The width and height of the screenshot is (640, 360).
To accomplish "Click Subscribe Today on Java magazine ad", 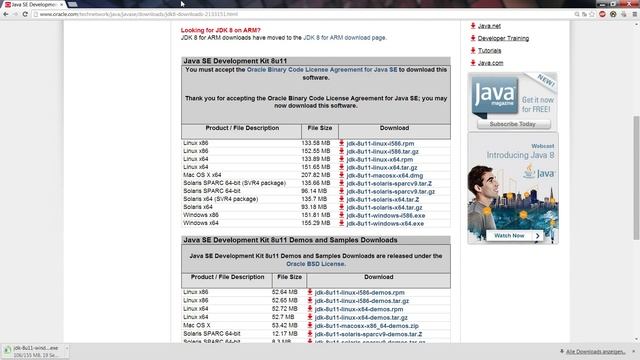I will click(513, 124).
